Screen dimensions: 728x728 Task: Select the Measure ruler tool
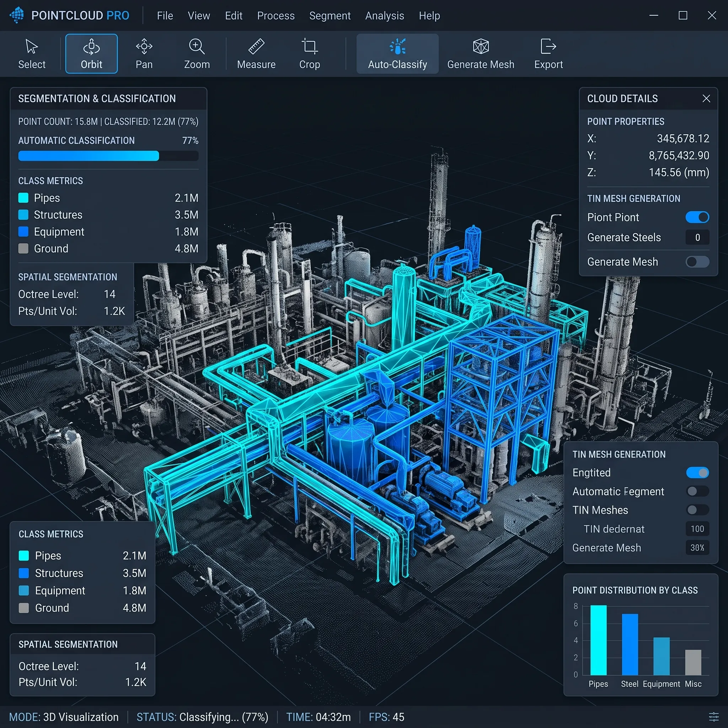pos(256,54)
